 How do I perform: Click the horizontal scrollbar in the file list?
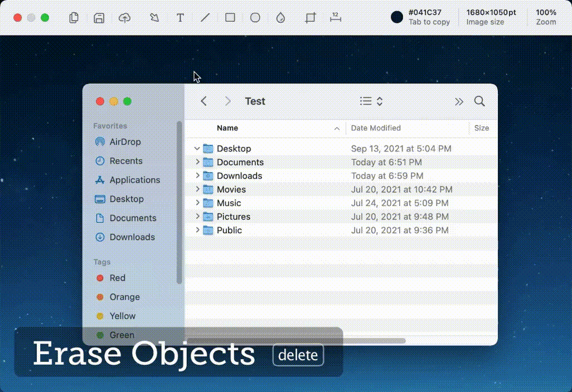click(296, 341)
